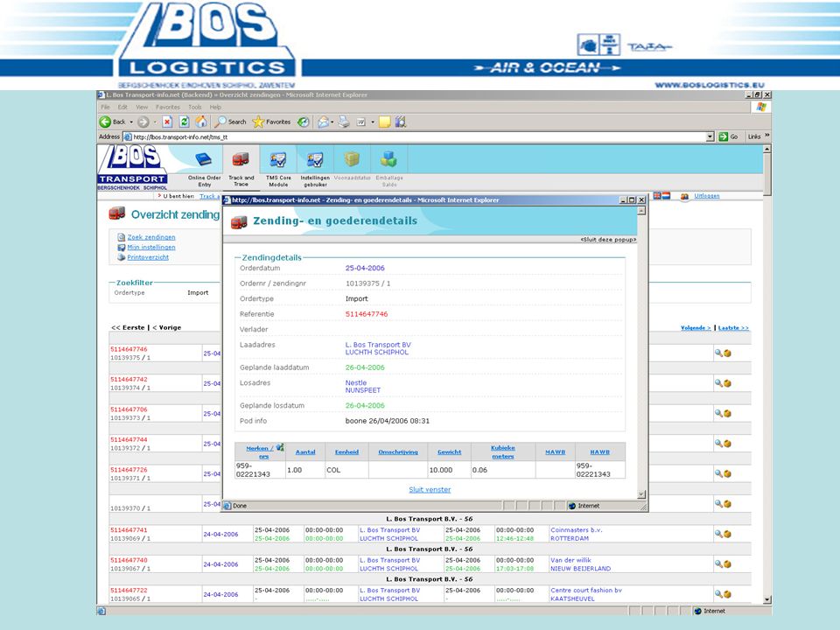Go to Volgende page link

pyautogui.click(x=696, y=328)
